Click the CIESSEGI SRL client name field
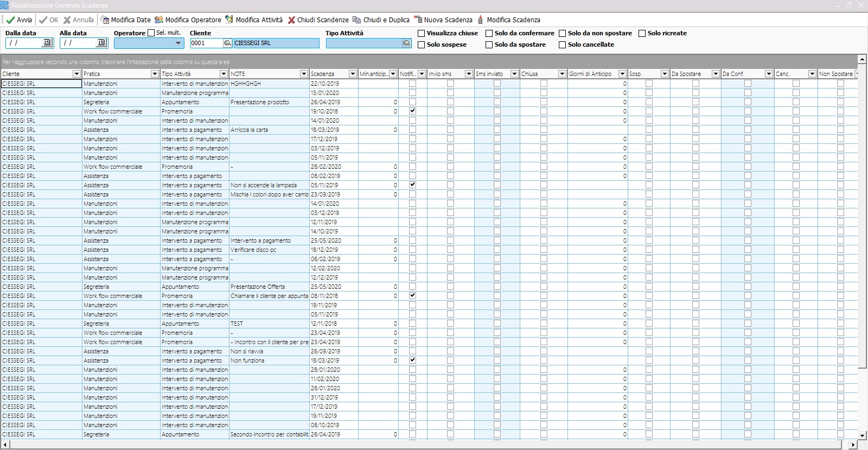This screenshot has height=450, width=868. point(276,43)
